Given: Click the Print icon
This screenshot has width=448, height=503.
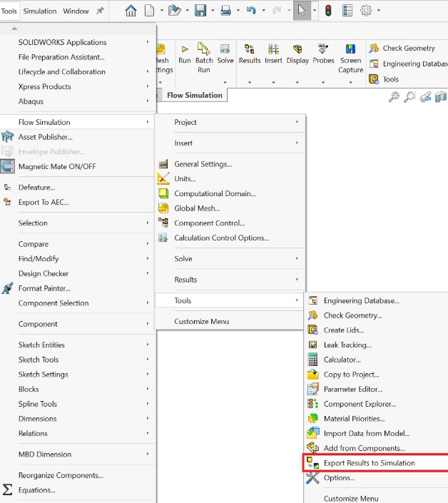Looking at the screenshot, I should click(x=225, y=11).
